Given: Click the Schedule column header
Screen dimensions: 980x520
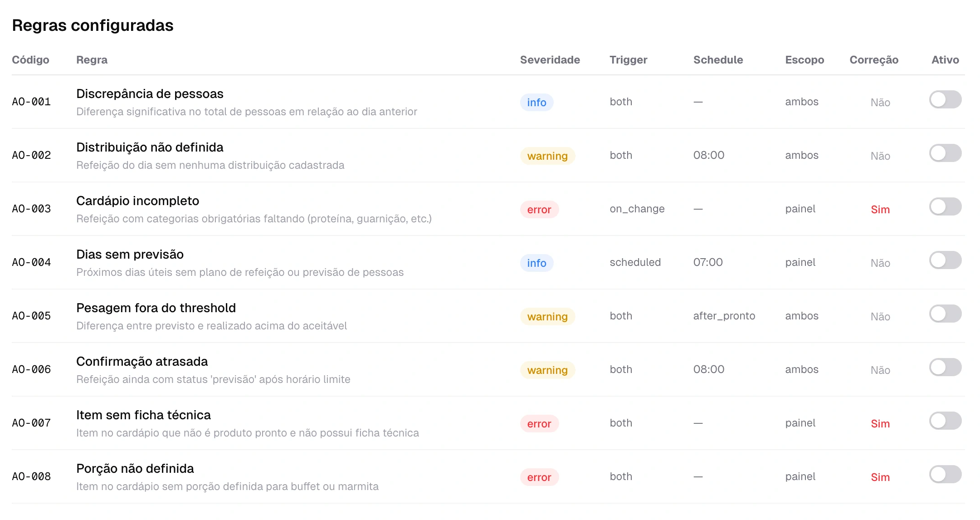Looking at the screenshot, I should [x=718, y=60].
